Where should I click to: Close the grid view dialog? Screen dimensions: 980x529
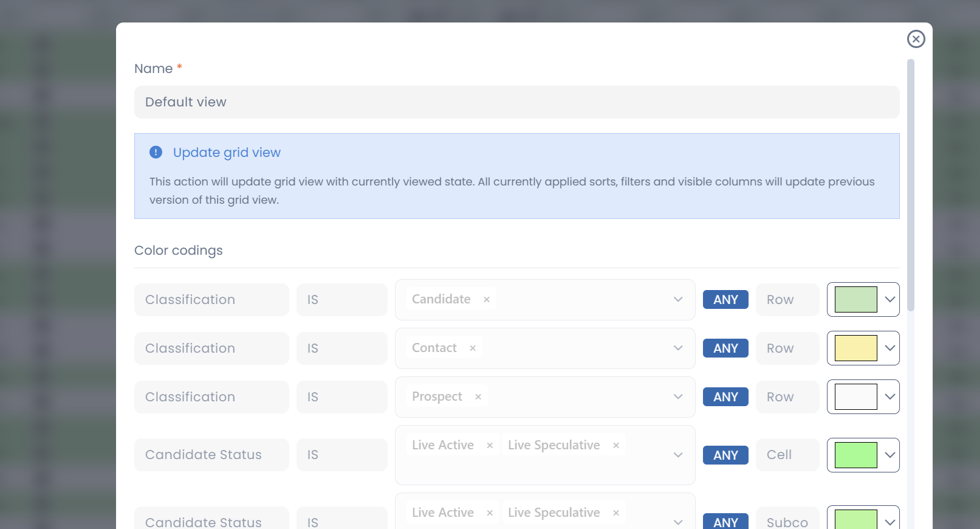tap(916, 39)
